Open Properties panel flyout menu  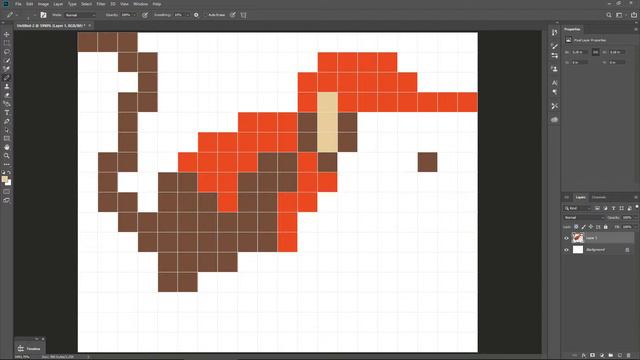(x=636, y=29)
